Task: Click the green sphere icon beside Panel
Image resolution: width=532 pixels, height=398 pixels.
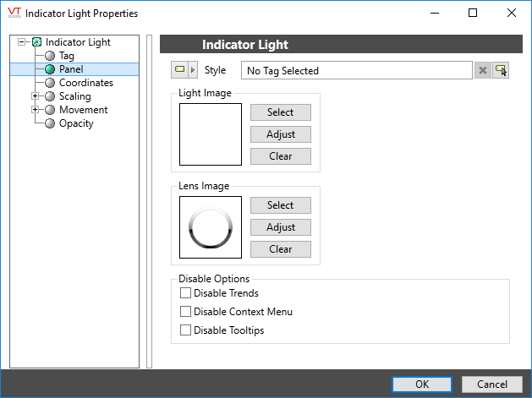Action: [50, 69]
